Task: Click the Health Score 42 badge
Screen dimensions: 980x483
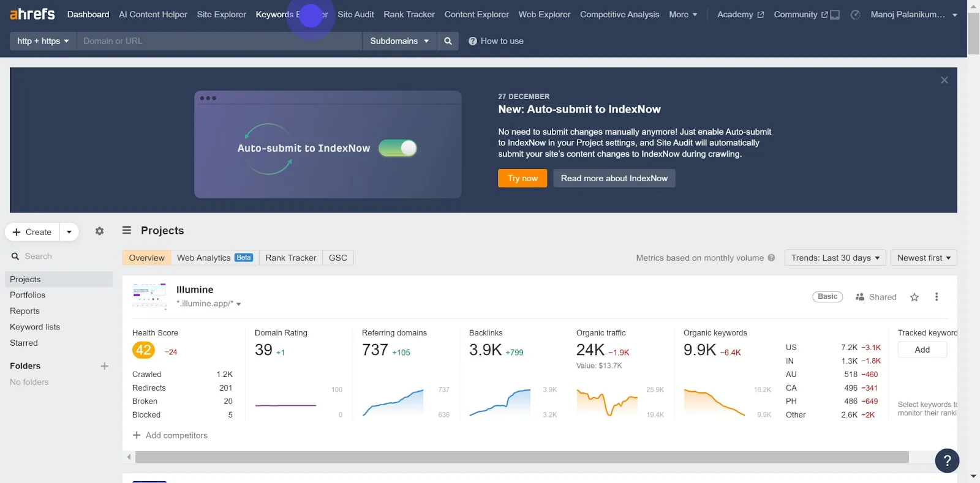Action: [143, 350]
